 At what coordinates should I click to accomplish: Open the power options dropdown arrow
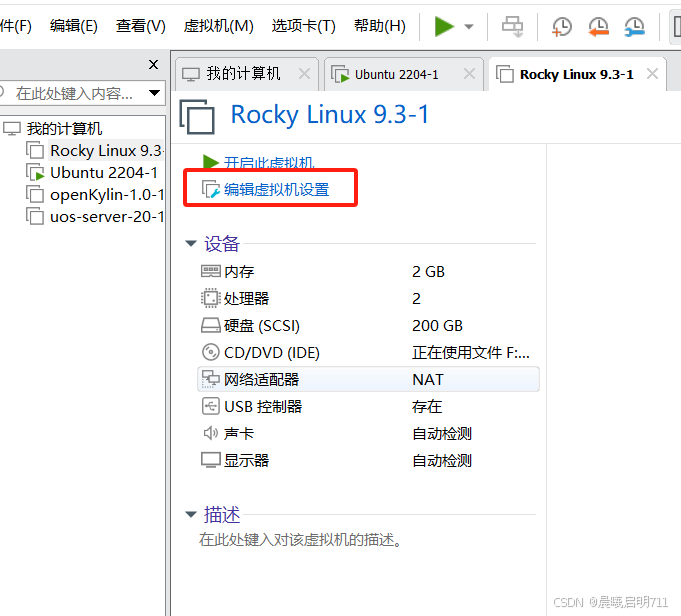click(x=469, y=27)
